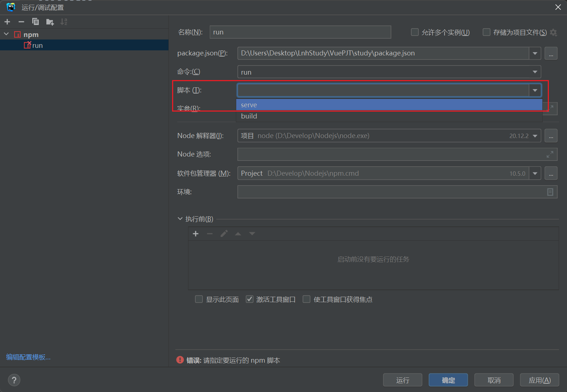This screenshot has height=392, width=567.
Task: Click the name field containing run
Action: click(300, 32)
